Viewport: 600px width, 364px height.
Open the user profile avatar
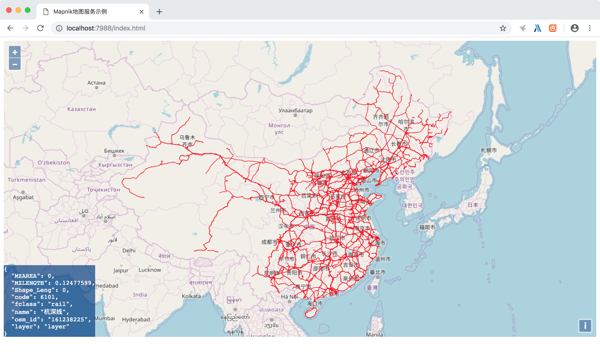click(574, 28)
